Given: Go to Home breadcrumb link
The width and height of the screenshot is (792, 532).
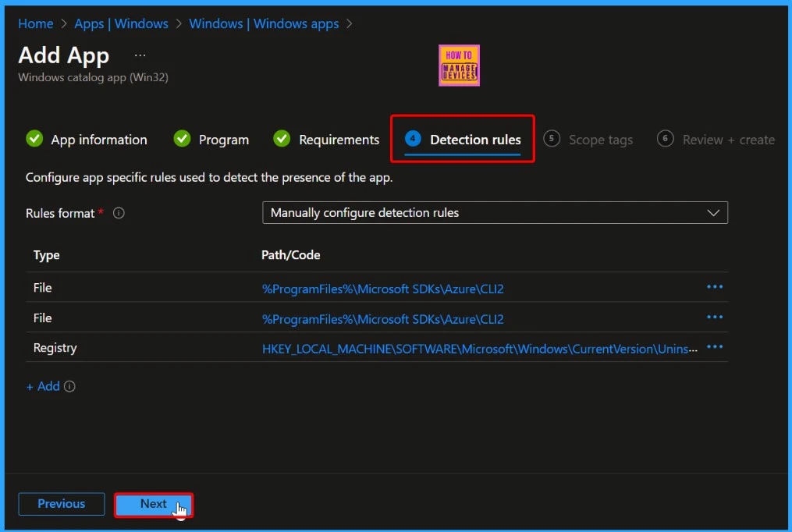Looking at the screenshot, I should [x=35, y=23].
